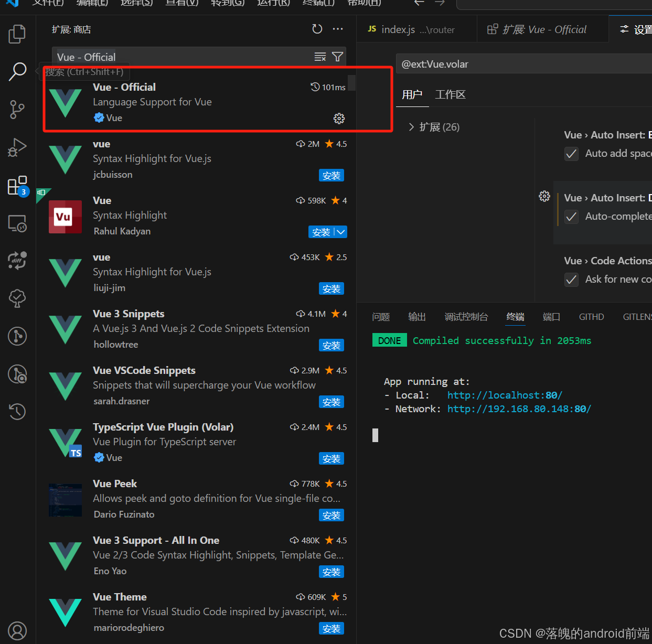
Task: Open 端口 panel tab
Action: (551, 317)
